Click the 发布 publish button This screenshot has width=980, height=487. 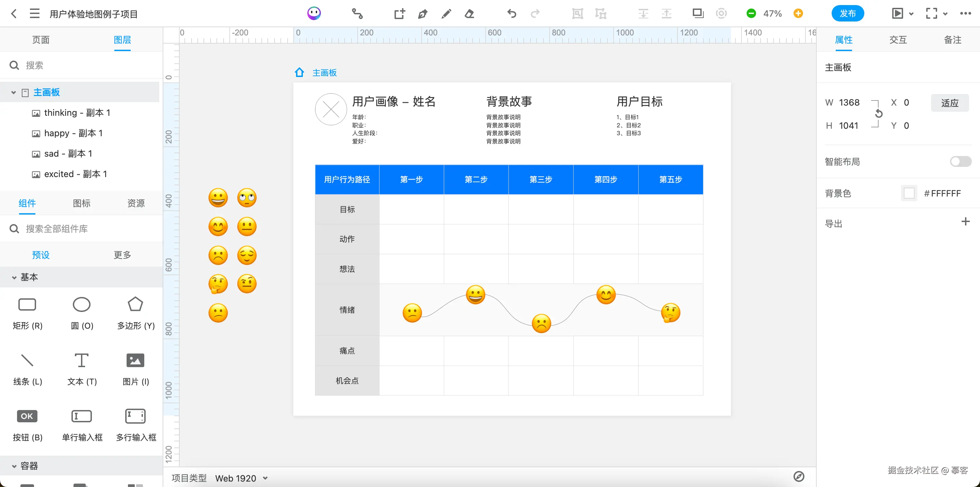848,14
